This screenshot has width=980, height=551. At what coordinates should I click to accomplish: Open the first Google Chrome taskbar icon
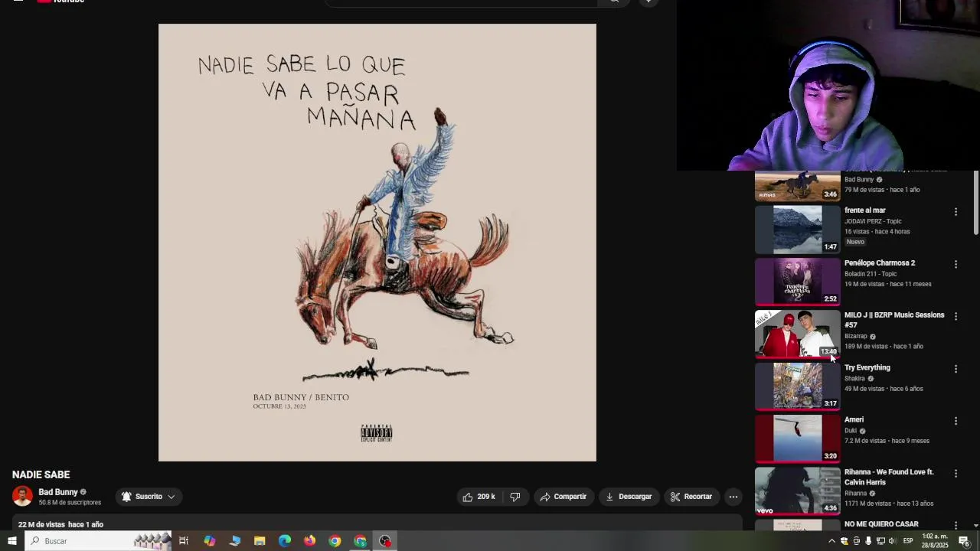335,541
